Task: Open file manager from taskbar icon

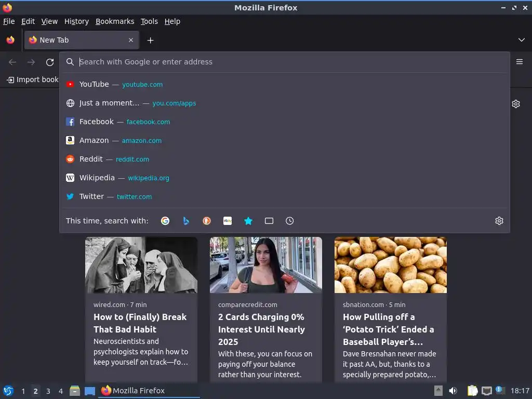Action: click(75, 391)
